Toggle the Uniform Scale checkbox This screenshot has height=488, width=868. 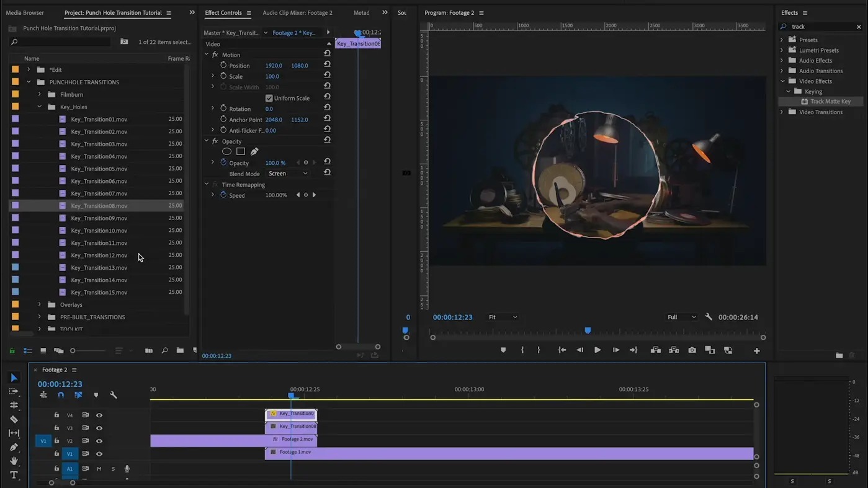tap(269, 98)
